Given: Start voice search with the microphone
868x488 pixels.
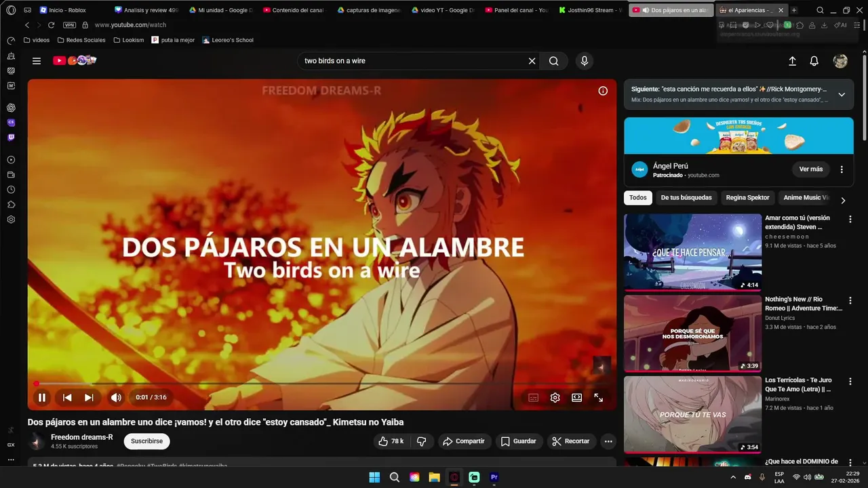Looking at the screenshot, I should tap(585, 61).
